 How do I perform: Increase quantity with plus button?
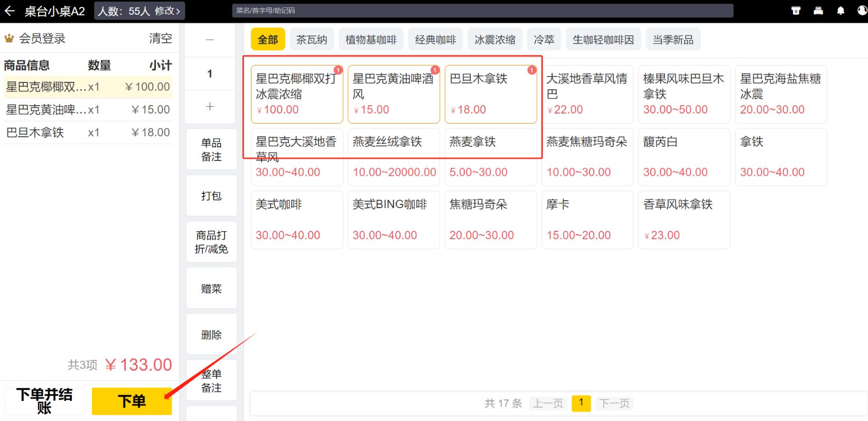(x=210, y=107)
